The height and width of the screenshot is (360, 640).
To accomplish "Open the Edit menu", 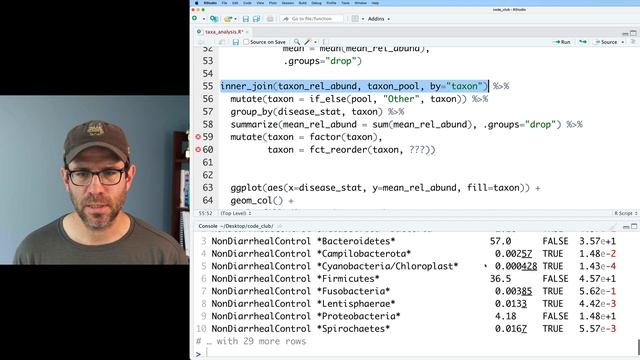I will 235,3.
